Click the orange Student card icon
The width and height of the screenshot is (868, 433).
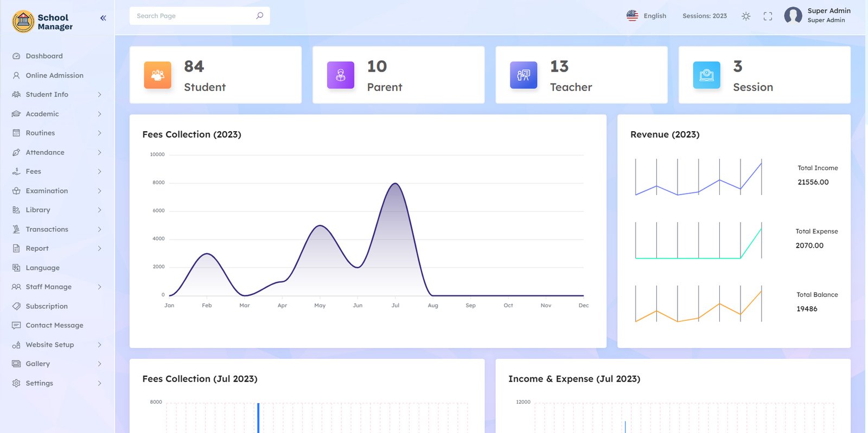pyautogui.click(x=157, y=75)
